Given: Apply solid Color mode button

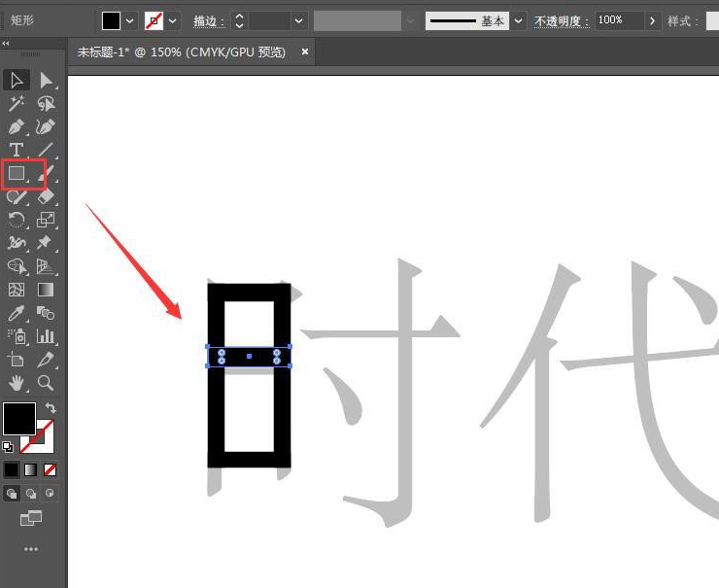Looking at the screenshot, I should (11, 469).
